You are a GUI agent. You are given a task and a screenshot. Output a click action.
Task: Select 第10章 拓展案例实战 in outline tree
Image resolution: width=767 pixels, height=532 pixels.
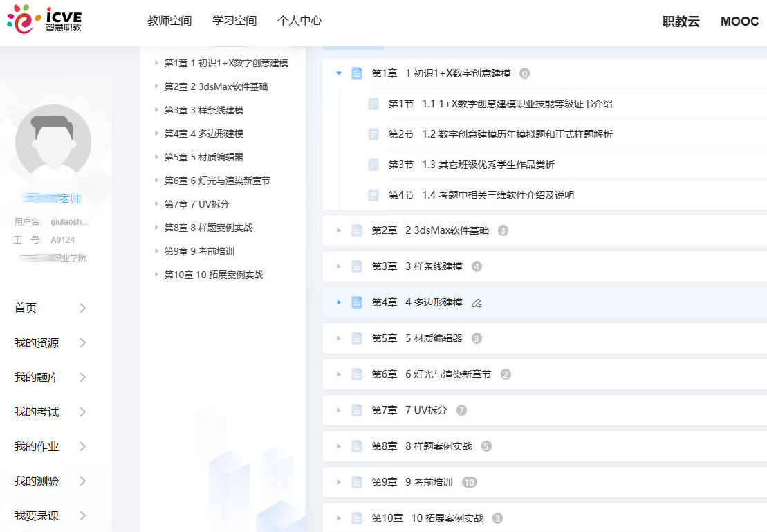[x=214, y=275]
